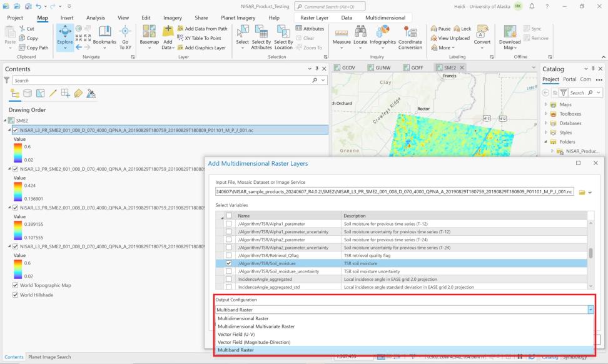Click View Unplaced labels
This screenshot has width=608, height=364.
coord(450,38)
